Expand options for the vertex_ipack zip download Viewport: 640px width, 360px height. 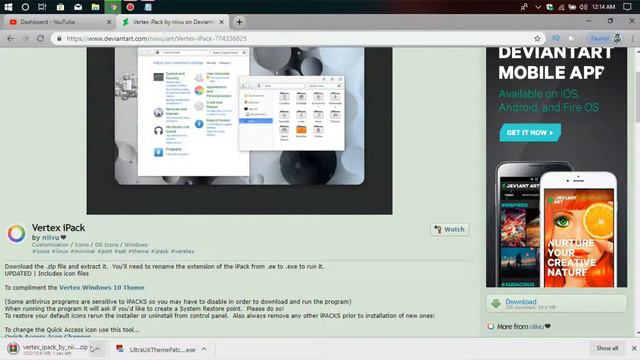[x=97, y=349]
